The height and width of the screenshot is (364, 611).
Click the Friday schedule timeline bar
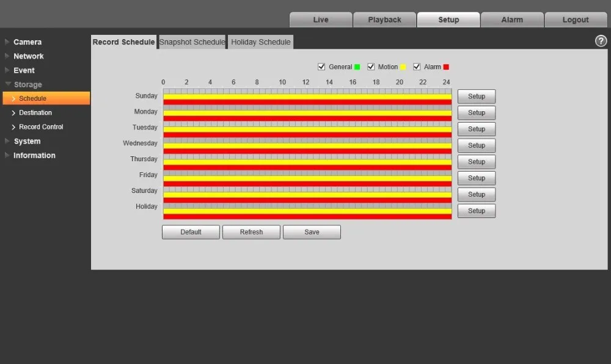(x=307, y=178)
